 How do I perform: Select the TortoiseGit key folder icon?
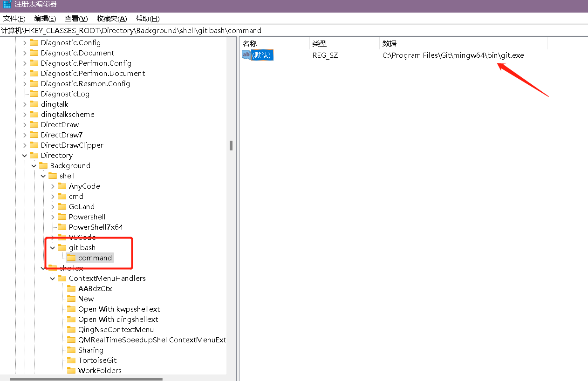tap(71, 360)
